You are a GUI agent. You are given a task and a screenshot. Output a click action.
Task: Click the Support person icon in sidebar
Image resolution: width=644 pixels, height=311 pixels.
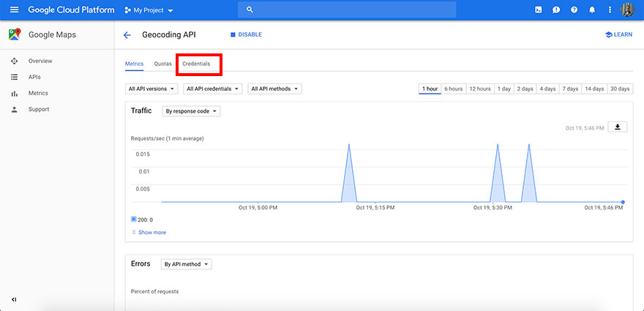tap(15, 109)
